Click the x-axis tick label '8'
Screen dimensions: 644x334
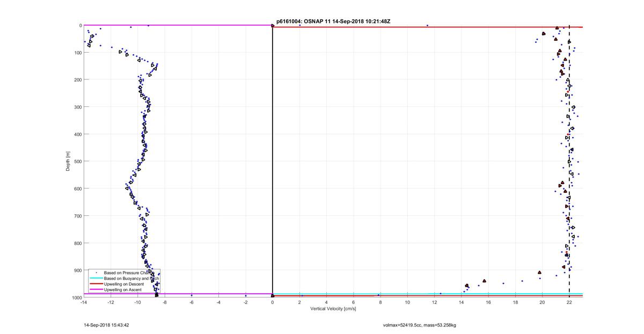pos(380,302)
